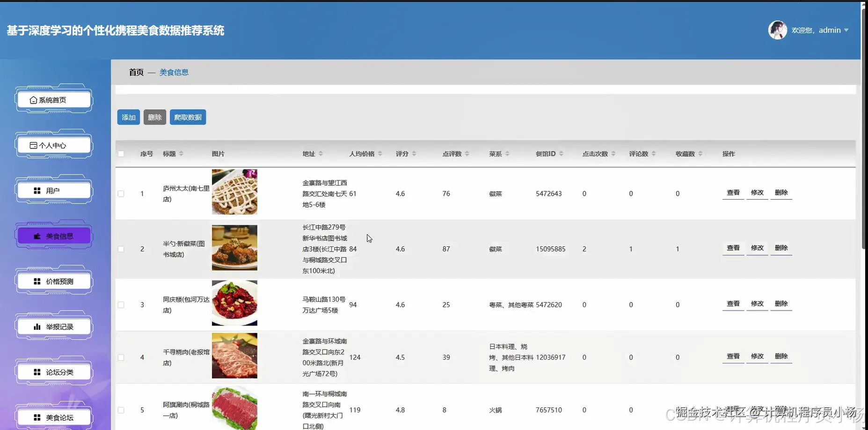Open the 用户 management section
Screen dimensions: 868x430
click(53, 190)
